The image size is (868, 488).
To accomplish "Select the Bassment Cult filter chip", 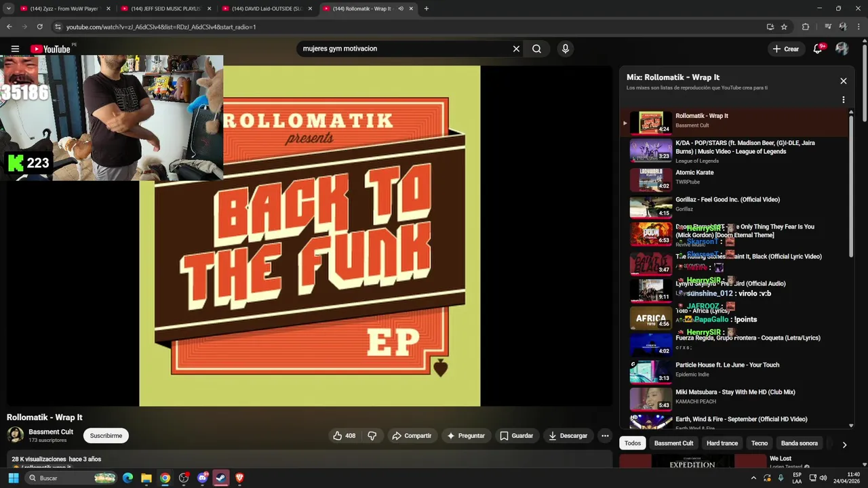I will (673, 443).
